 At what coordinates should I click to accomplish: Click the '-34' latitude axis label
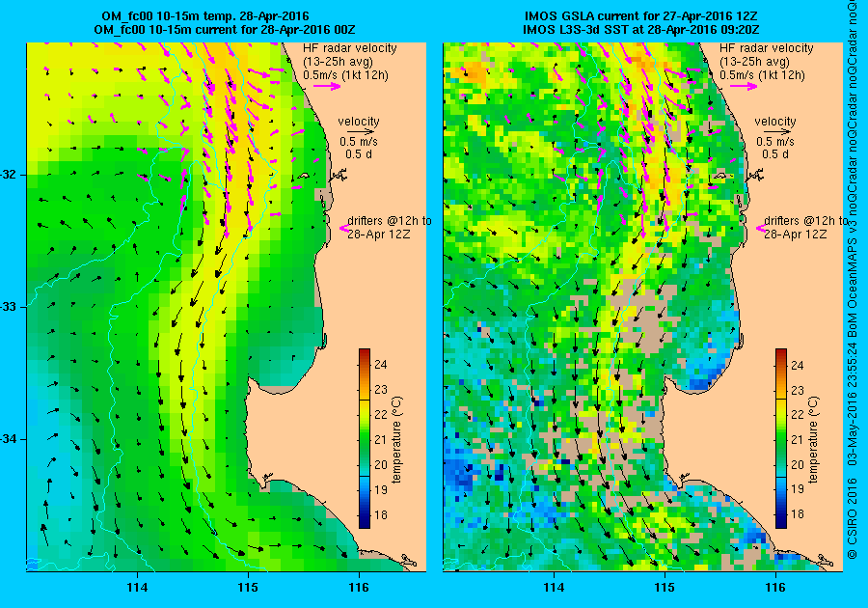click(x=9, y=439)
